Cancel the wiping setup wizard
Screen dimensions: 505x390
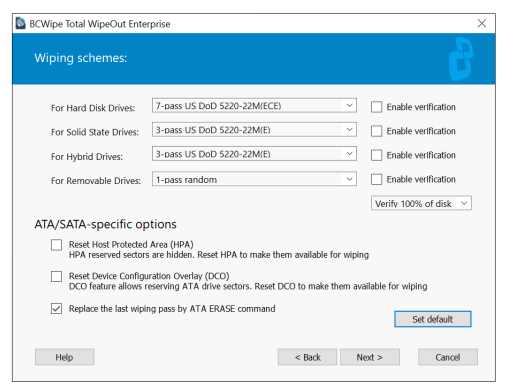click(x=448, y=357)
